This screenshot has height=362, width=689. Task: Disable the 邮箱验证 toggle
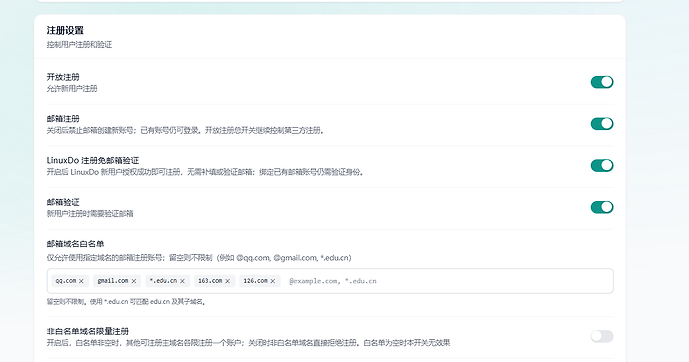pos(602,207)
